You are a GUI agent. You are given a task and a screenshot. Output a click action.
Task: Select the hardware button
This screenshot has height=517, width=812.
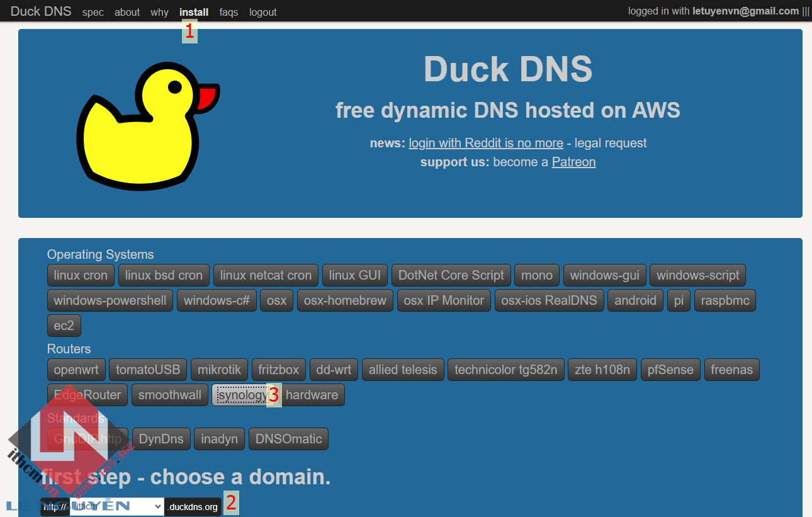click(x=312, y=395)
